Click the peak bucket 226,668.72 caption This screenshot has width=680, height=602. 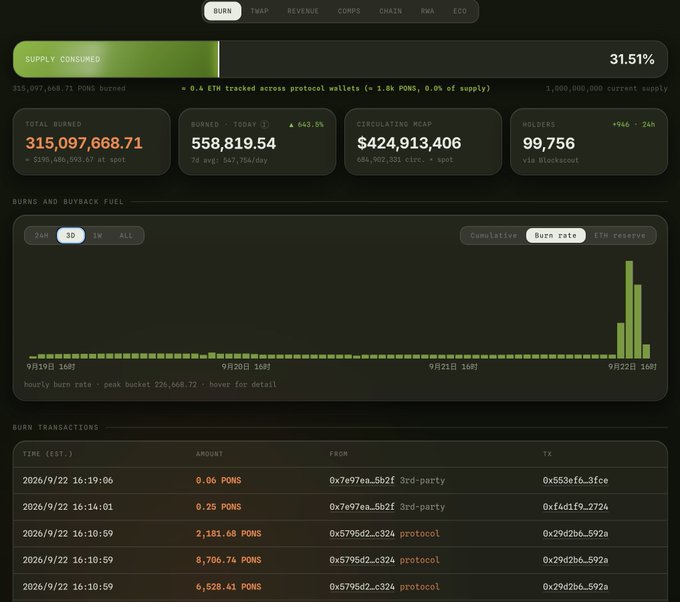tap(150, 385)
